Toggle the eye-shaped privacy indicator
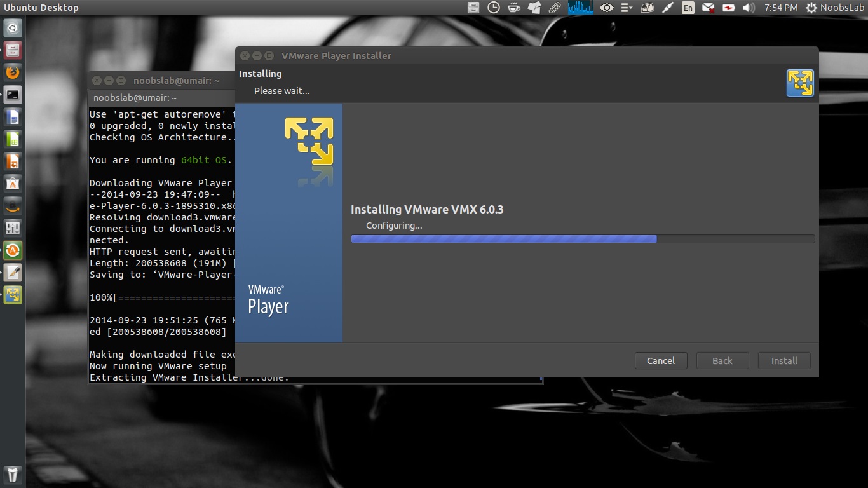The image size is (868, 488). pos(606,8)
